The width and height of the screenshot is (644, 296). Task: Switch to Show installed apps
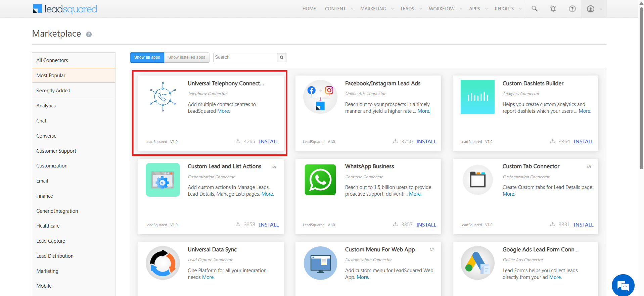(187, 57)
